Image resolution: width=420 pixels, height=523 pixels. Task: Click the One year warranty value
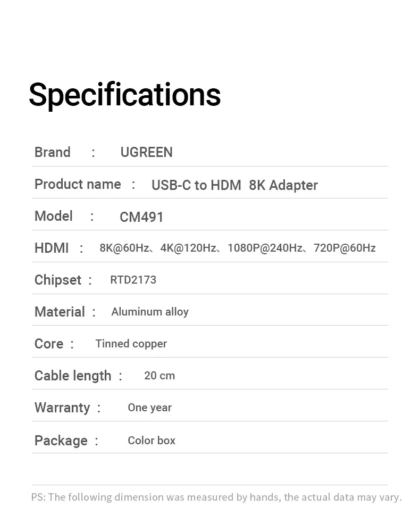click(x=149, y=408)
